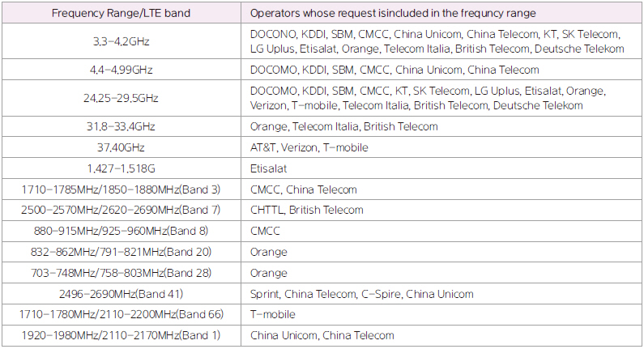
Task: Select the 4.4-4.99GHz frequency cell
Action: coord(122,70)
